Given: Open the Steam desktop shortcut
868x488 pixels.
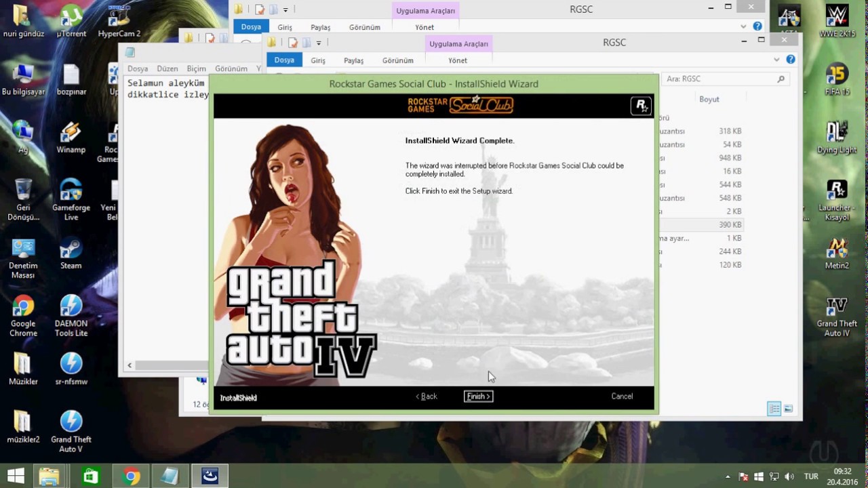Looking at the screenshot, I should [x=71, y=253].
